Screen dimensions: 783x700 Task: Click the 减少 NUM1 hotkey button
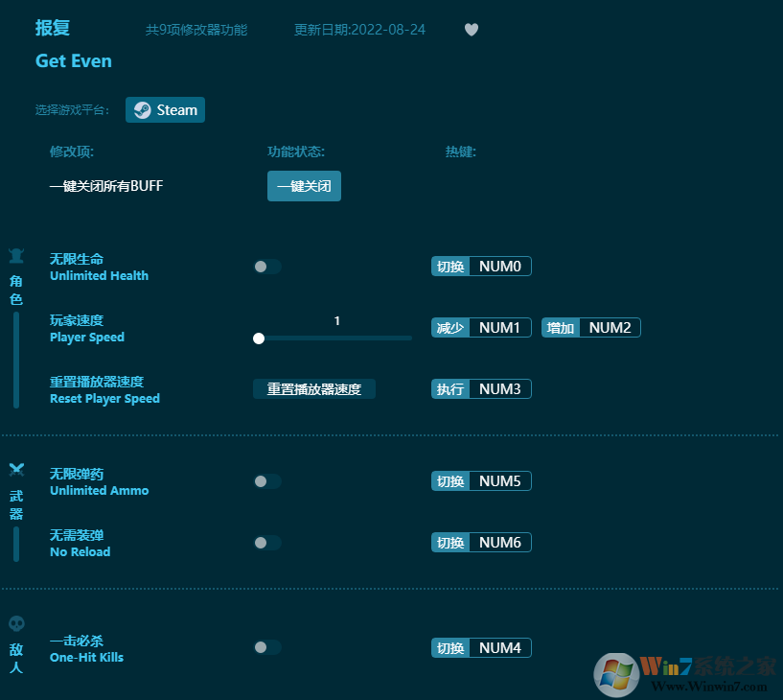click(x=481, y=328)
